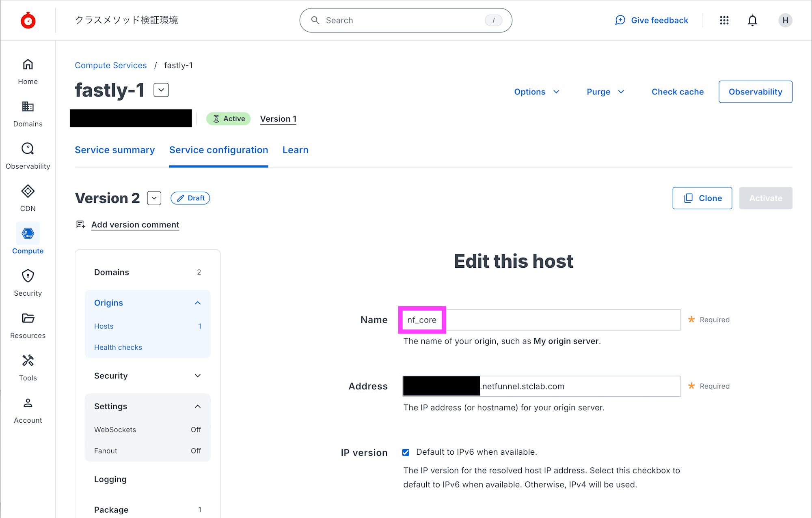Open the Version 2 selector dropdown
812x518 pixels.
click(x=154, y=198)
